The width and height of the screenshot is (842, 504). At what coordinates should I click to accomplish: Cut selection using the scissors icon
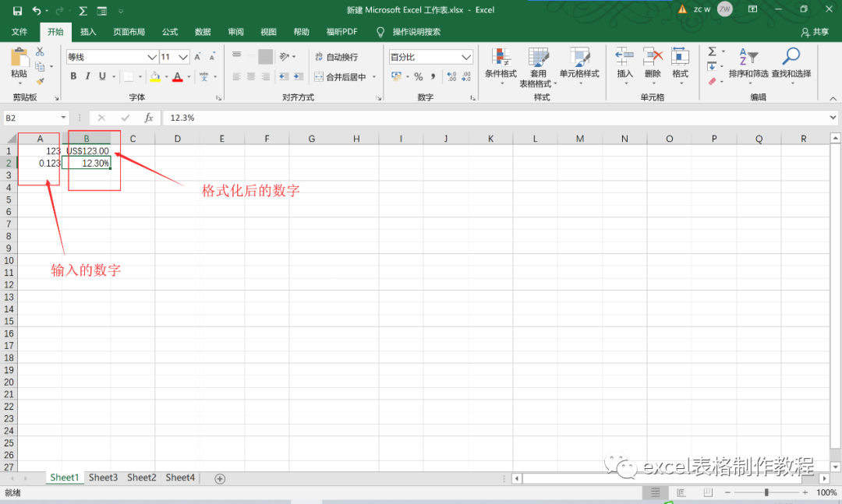coord(40,51)
